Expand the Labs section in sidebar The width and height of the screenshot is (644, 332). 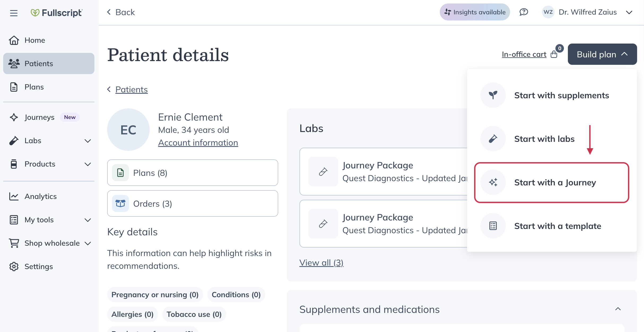coord(88,141)
